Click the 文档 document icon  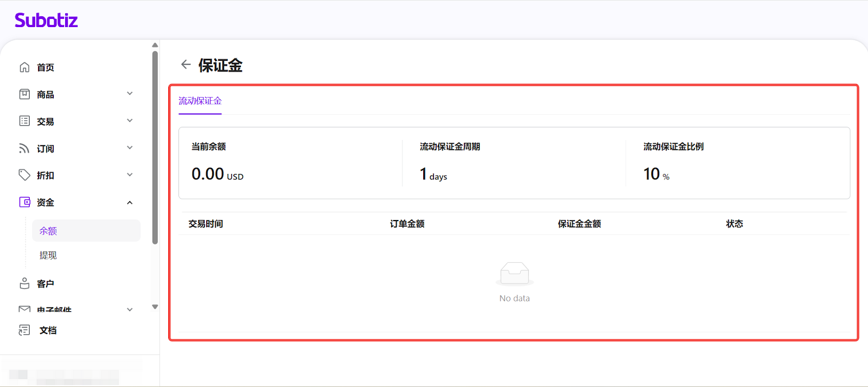coord(24,330)
